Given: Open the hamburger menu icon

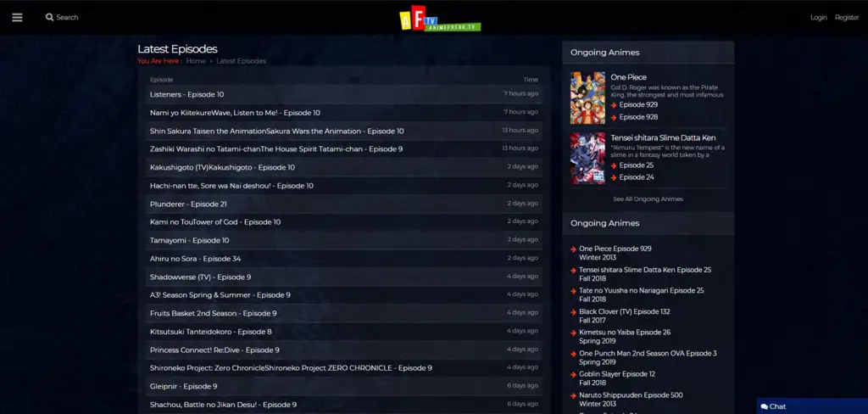Looking at the screenshot, I should pyautogui.click(x=17, y=17).
